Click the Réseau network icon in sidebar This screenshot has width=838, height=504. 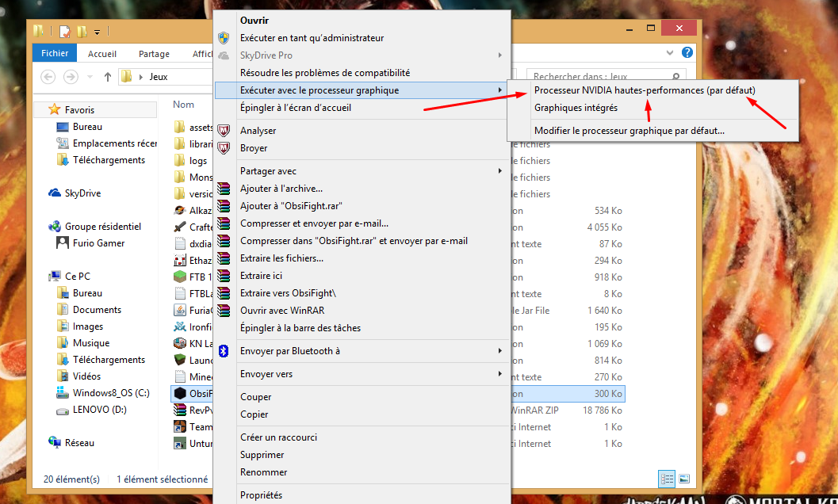pos(55,442)
